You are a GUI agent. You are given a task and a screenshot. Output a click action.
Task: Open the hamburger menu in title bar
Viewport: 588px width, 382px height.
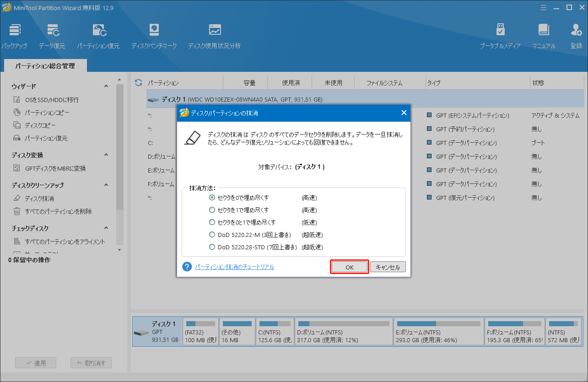click(x=544, y=7)
